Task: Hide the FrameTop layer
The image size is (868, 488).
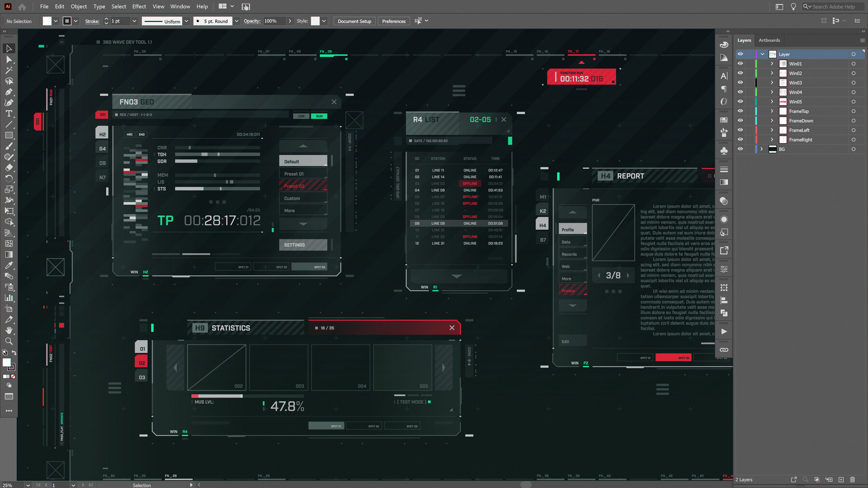Action: tap(740, 111)
